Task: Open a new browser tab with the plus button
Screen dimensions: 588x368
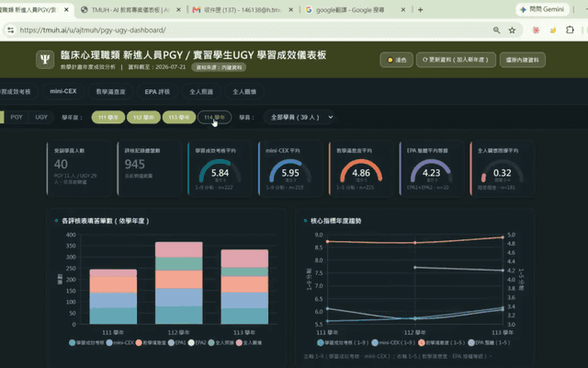Action: coord(421,10)
